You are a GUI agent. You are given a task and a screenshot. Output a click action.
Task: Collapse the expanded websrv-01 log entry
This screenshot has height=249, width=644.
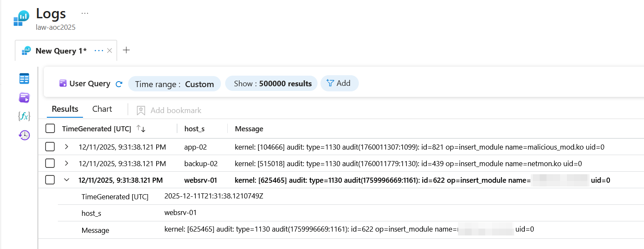(x=66, y=180)
